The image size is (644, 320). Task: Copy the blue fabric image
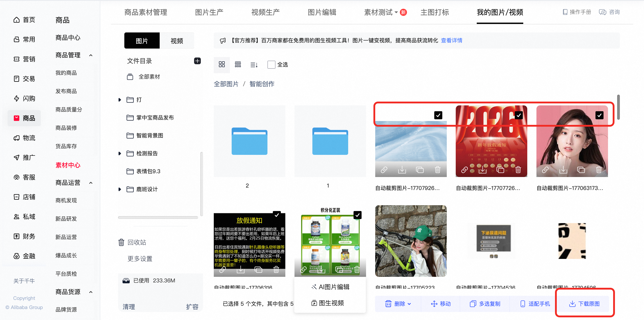click(x=420, y=170)
